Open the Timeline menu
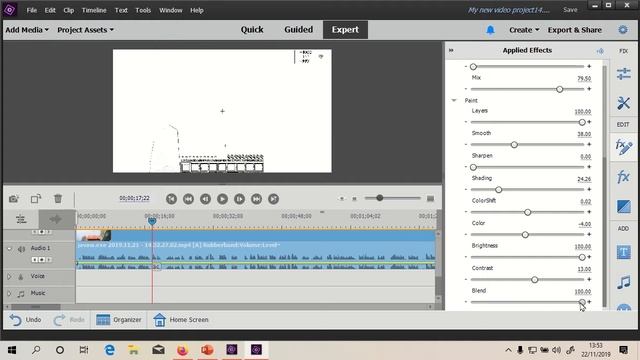This screenshot has width=640, height=360. tap(94, 10)
